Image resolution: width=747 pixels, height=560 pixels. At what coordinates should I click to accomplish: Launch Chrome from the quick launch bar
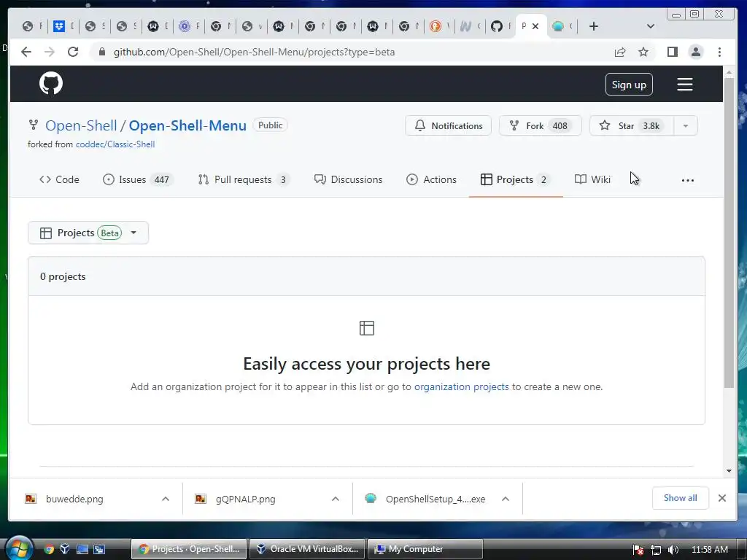pos(49,549)
